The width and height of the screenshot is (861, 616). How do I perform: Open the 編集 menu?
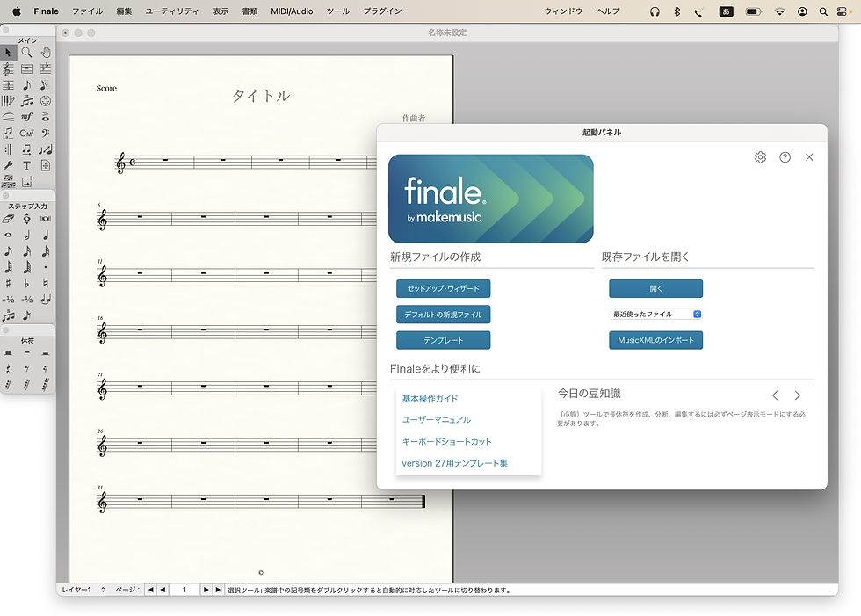[x=124, y=11]
